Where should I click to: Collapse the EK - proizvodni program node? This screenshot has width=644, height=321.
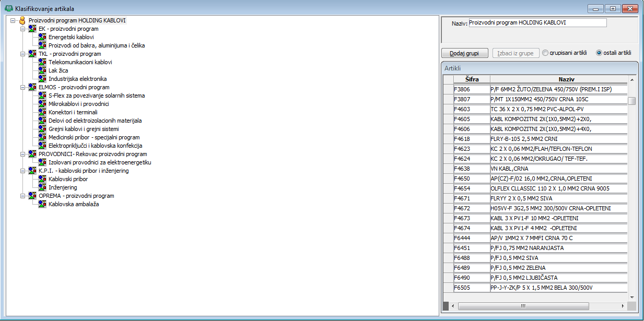tap(22, 29)
